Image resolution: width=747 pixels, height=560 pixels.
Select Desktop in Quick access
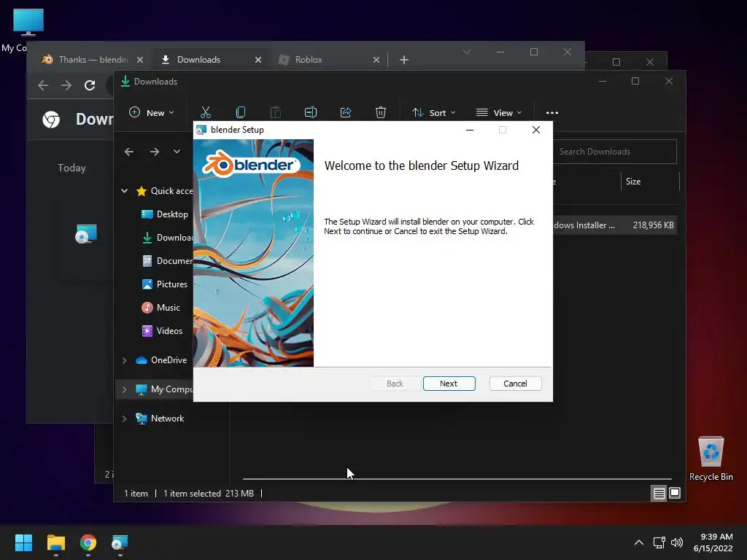165,214
